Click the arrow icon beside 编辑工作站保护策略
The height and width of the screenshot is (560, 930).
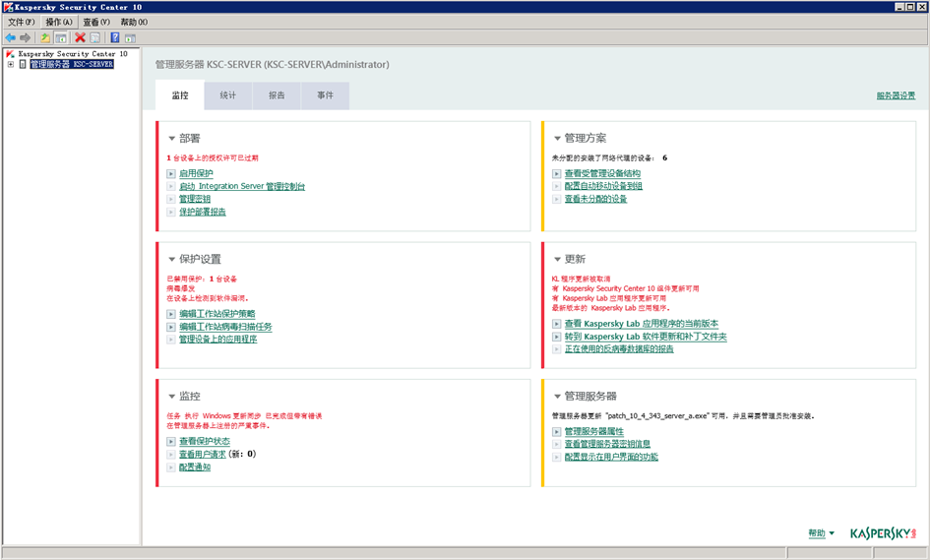[171, 314]
